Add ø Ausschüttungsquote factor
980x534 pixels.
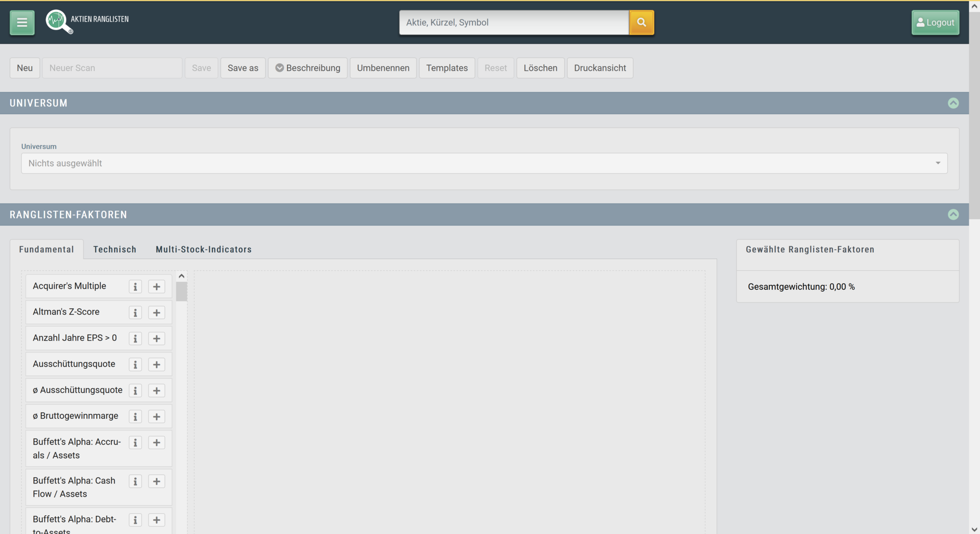157,391
